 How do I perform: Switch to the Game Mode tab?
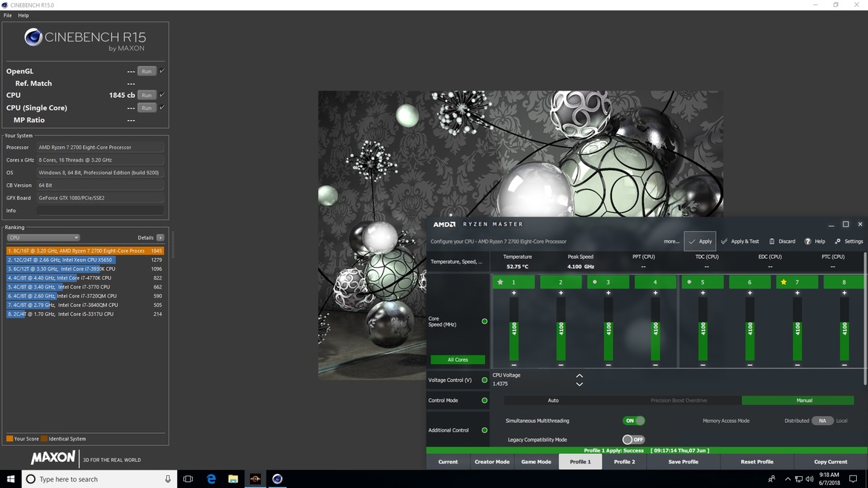tap(536, 462)
